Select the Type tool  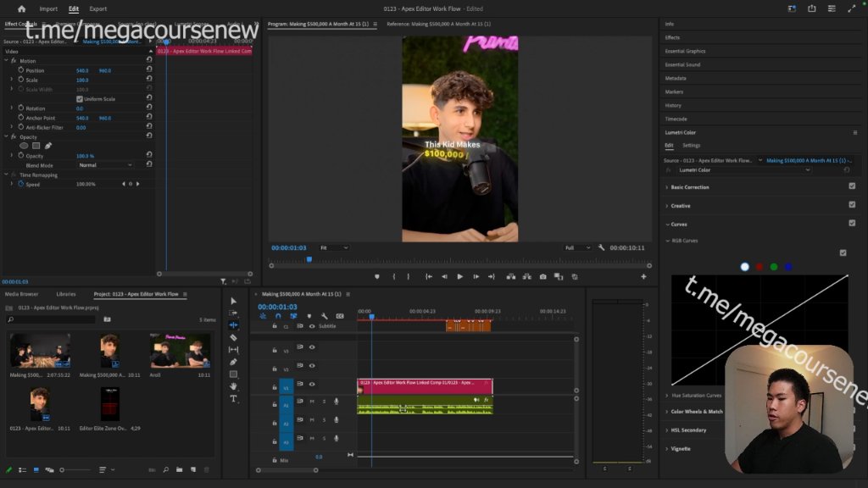234,398
